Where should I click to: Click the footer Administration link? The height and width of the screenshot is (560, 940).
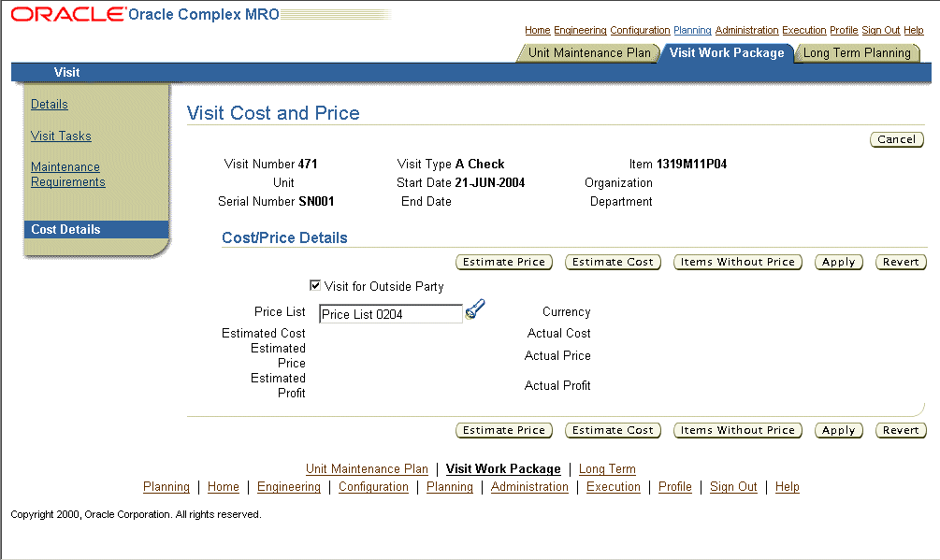529,487
